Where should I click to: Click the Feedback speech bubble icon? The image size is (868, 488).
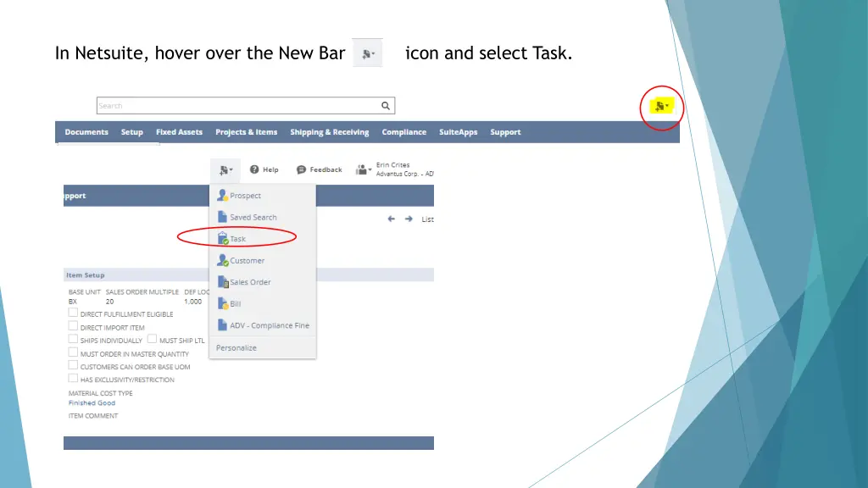(301, 169)
